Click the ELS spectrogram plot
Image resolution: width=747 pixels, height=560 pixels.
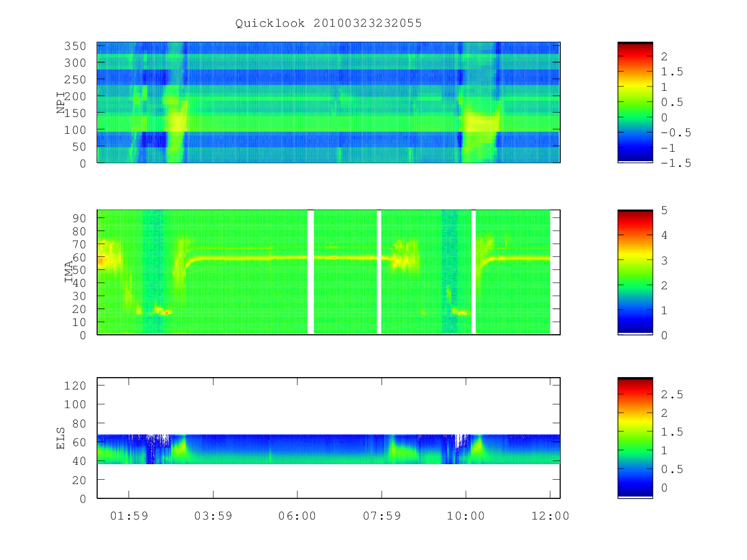[329, 437]
